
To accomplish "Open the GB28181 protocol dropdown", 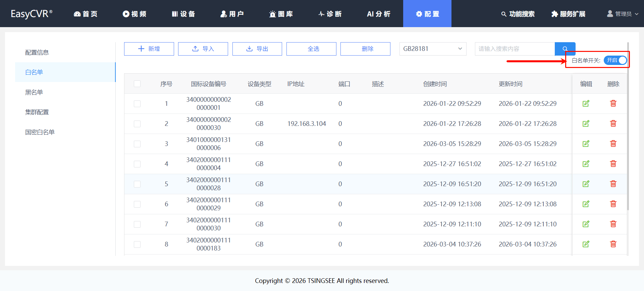I will tap(433, 49).
